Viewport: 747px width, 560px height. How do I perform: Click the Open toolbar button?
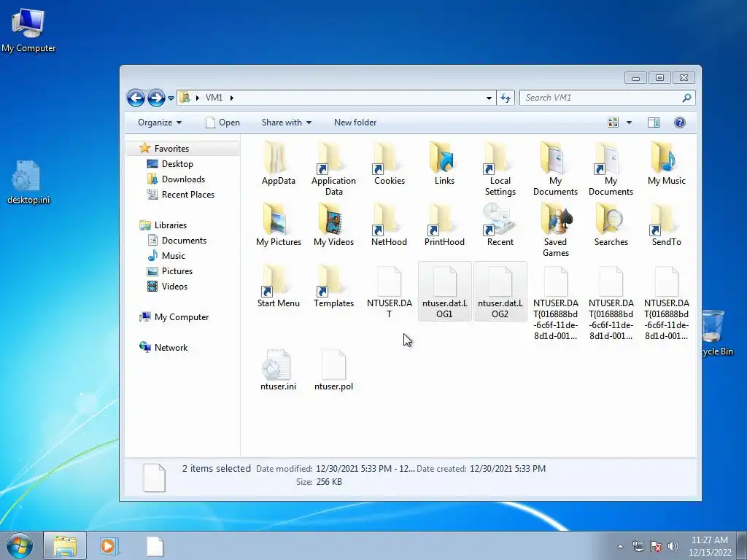click(222, 122)
